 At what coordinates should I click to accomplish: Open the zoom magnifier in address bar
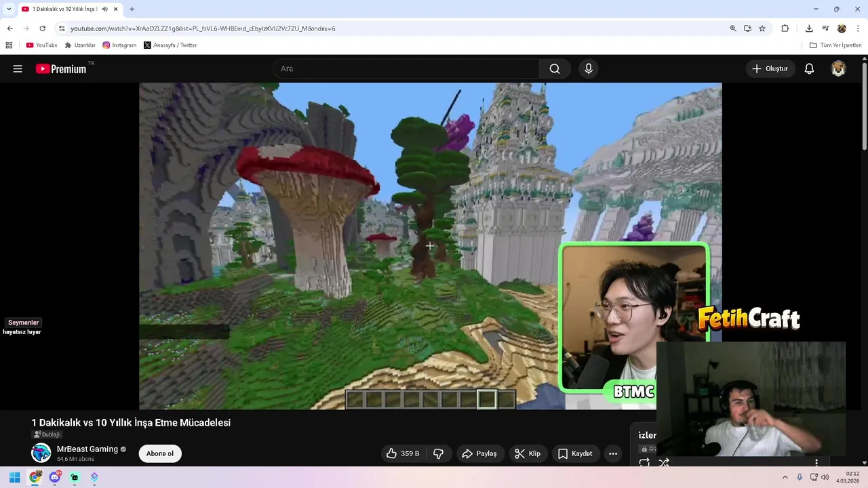733,28
